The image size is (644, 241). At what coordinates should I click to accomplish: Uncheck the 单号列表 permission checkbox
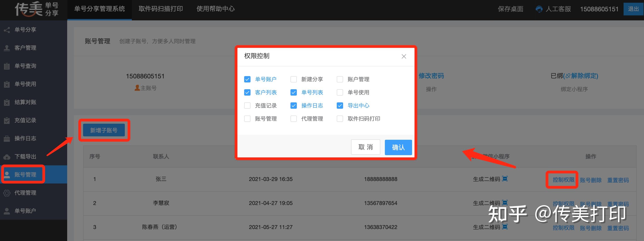point(293,93)
